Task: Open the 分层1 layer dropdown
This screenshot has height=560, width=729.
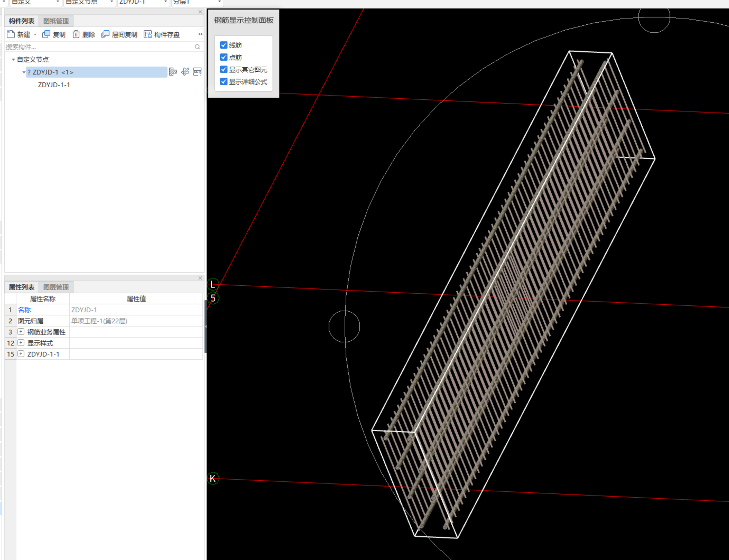Action: click(219, 2)
